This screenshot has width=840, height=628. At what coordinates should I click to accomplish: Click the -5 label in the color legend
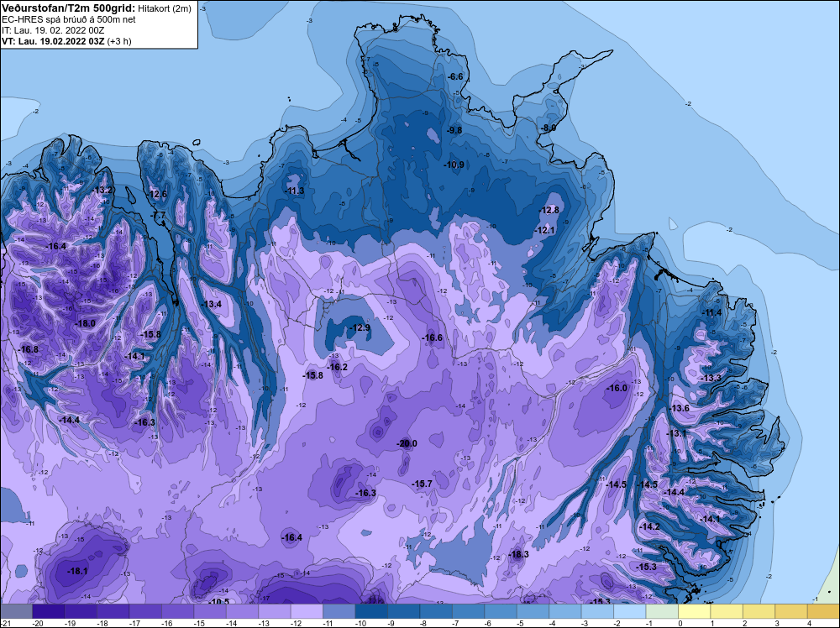[519, 623]
